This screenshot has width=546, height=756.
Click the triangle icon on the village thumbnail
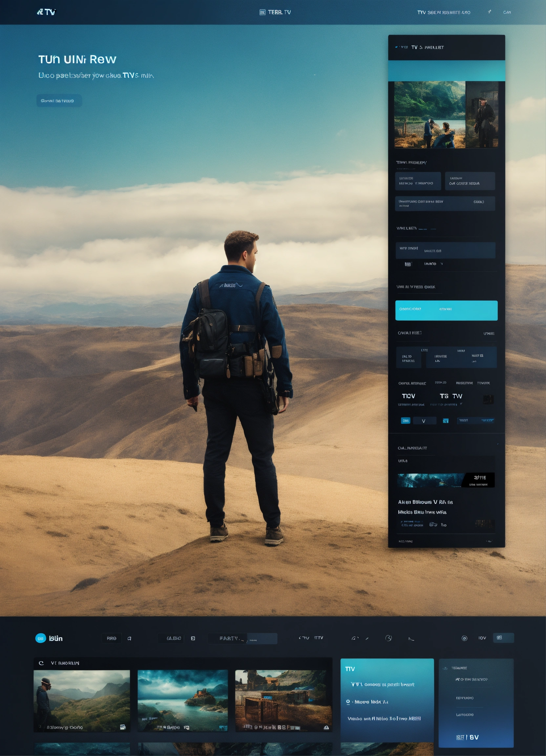tap(326, 727)
